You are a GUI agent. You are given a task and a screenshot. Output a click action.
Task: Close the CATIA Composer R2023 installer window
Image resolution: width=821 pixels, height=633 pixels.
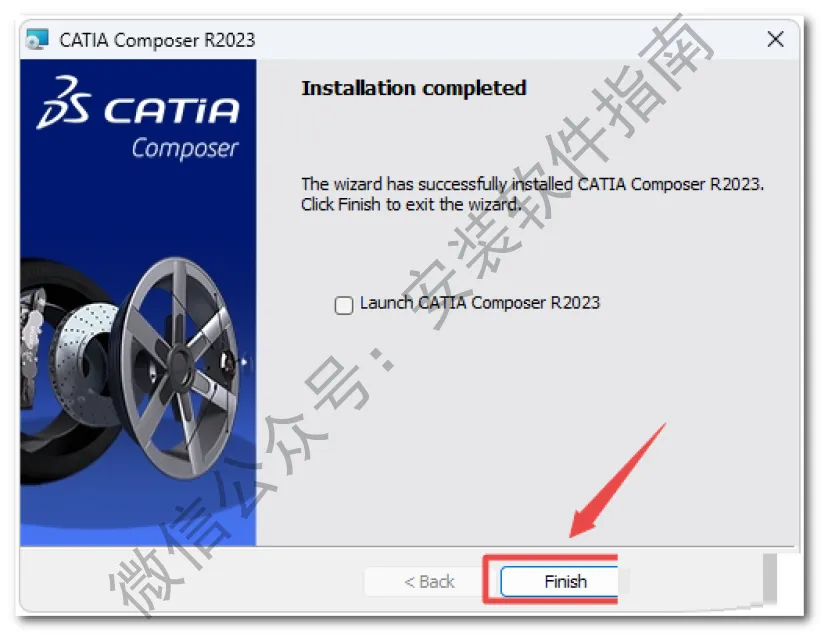pyautogui.click(x=775, y=39)
